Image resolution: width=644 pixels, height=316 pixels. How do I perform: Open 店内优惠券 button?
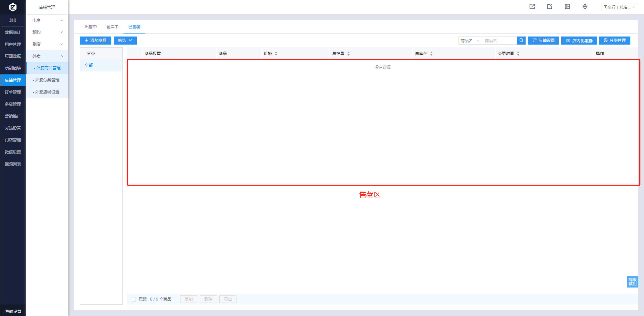coord(579,41)
